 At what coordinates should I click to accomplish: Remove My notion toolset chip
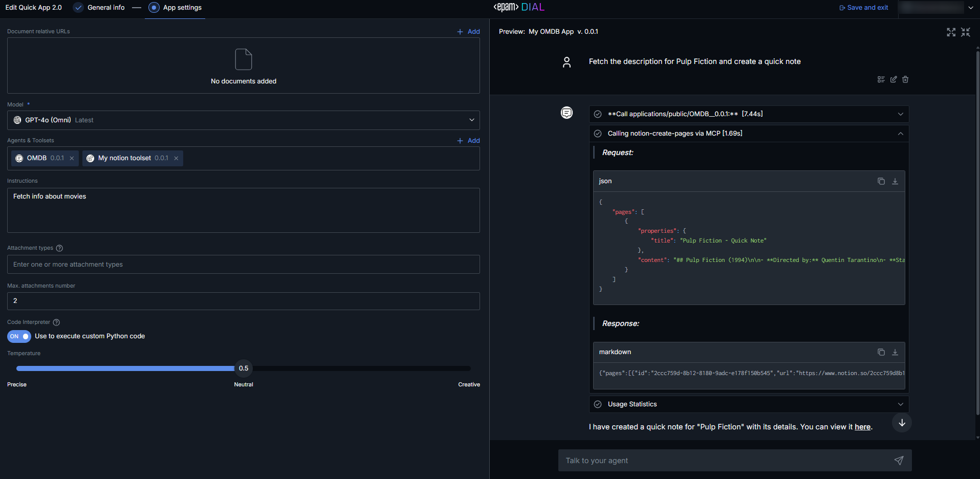click(176, 158)
